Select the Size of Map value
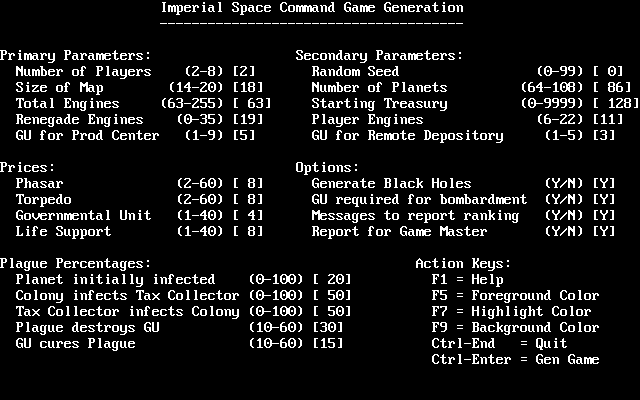The image size is (640, 400). tap(244, 88)
